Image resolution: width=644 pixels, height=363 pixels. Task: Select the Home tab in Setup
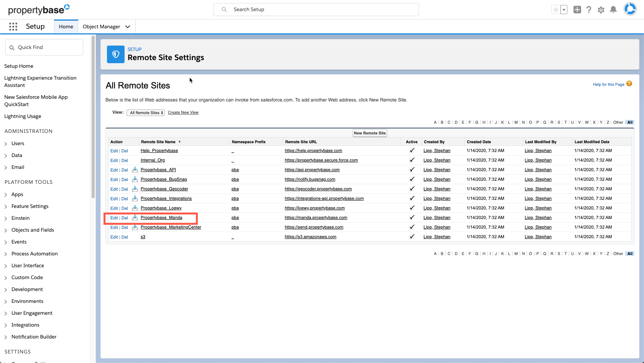pyautogui.click(x=66, y=26)
